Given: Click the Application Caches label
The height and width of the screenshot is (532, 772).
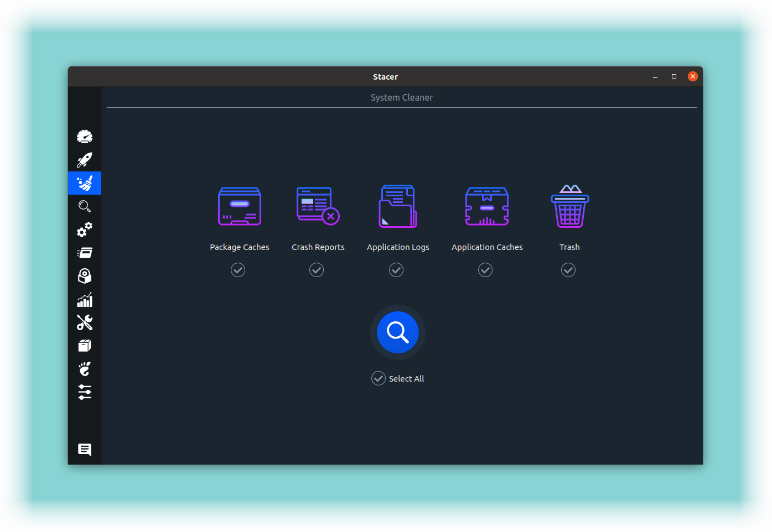Looking at the screenshot, I should tap(487, 247).
